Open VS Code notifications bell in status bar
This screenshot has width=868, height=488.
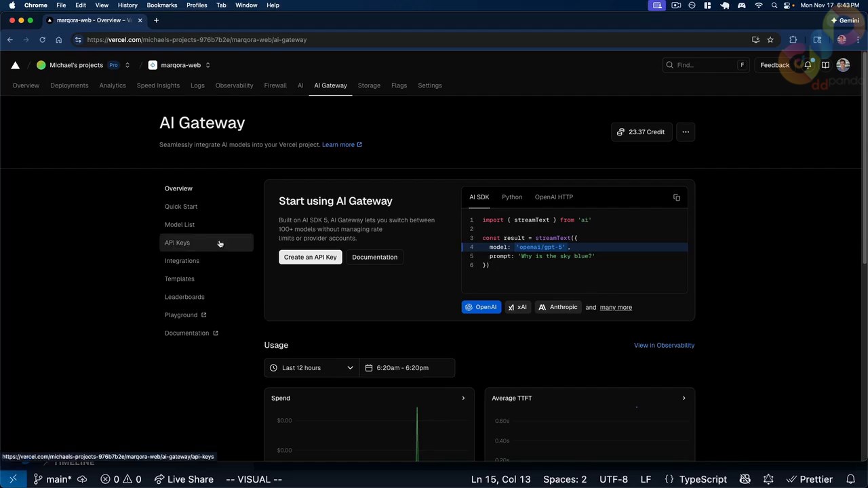coord(850,479)
